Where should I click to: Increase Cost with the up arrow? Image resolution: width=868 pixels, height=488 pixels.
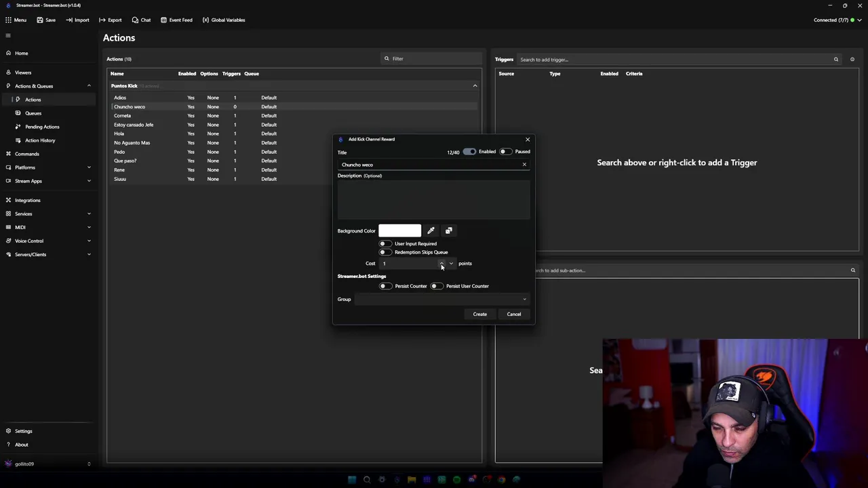coord(441,264)
